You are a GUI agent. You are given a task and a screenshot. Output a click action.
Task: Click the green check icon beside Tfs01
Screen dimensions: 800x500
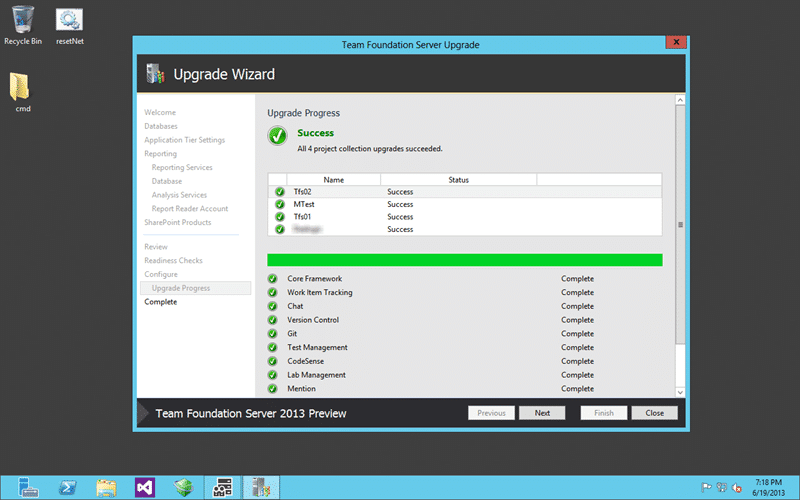(280, 217)
